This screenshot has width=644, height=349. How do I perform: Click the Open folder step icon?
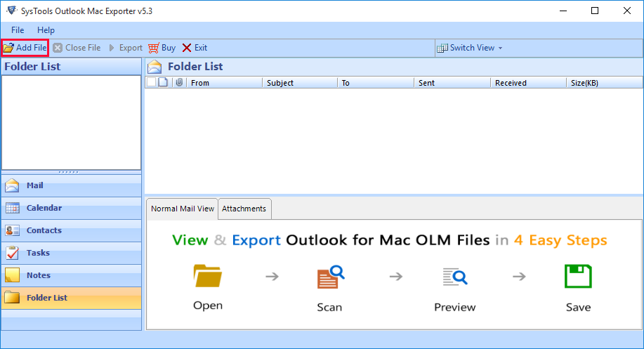tap(208, 276)
